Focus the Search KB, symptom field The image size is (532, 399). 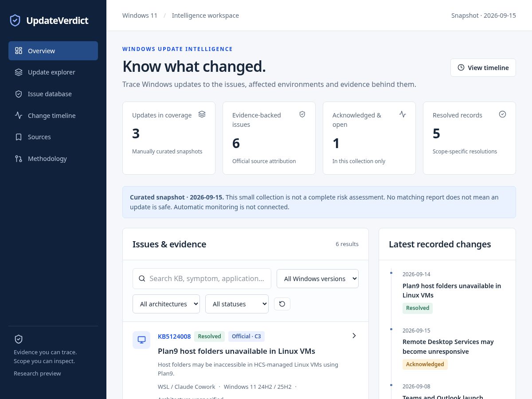(x=202, y=278)
